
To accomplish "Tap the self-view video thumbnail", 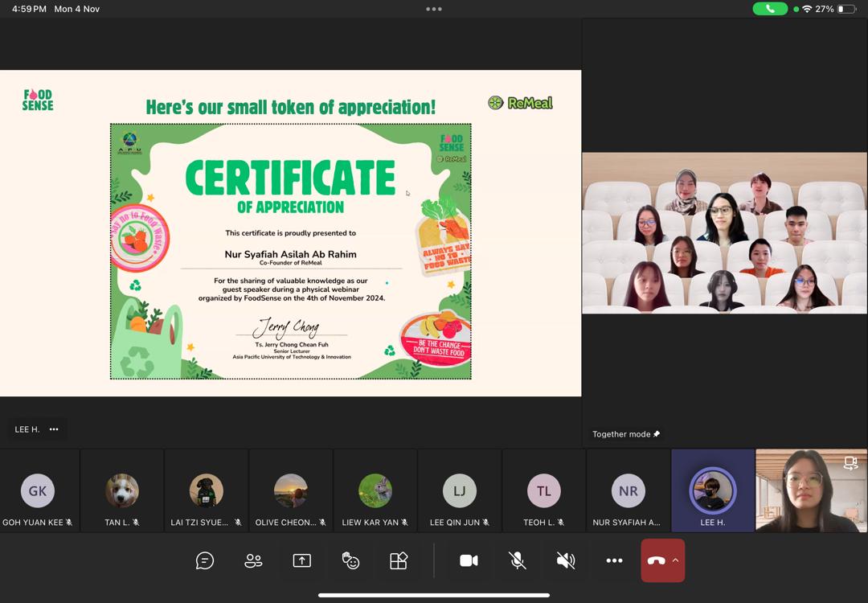I will point(812,490).
